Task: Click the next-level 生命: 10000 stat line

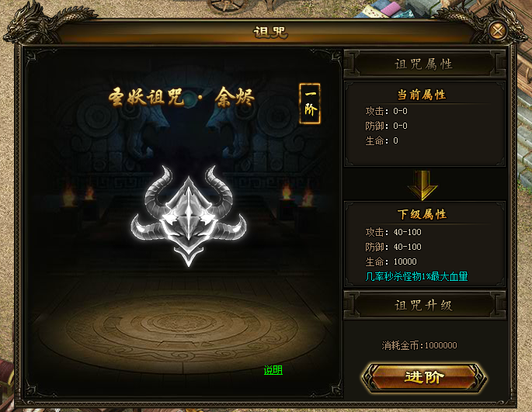Action: (391, 261)
